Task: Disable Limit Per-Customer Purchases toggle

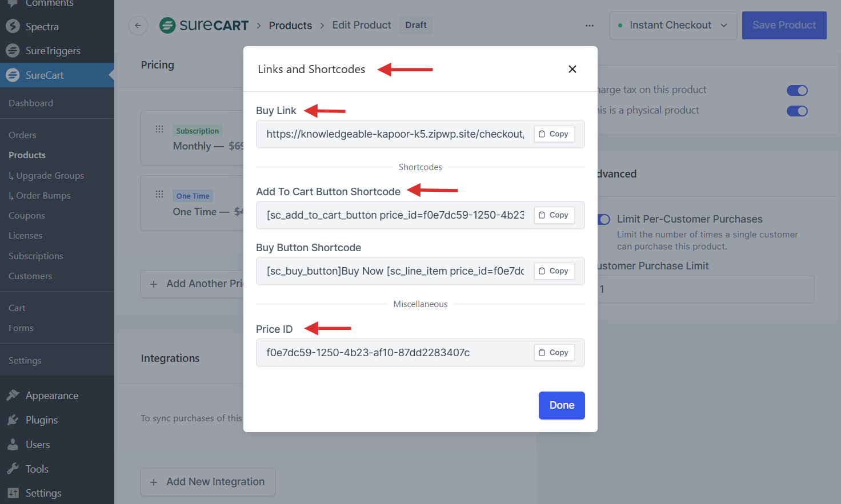Action: click(x=604, y=219)
